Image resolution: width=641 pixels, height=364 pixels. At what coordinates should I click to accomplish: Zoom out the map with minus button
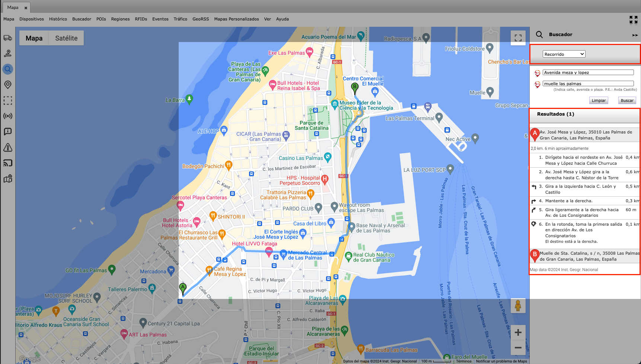tap(518, 348)
